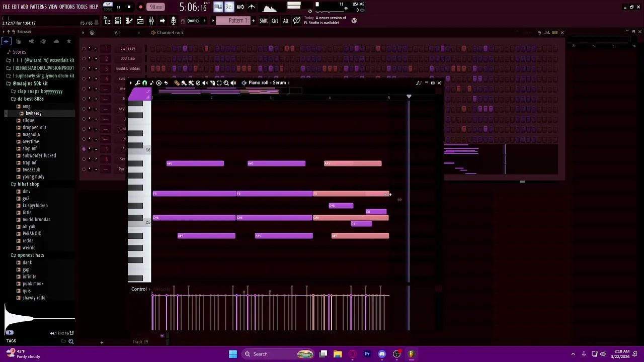Select the piano roll slice tool
The height and width of the screenshot is (362, 644).
pos(212,83)
